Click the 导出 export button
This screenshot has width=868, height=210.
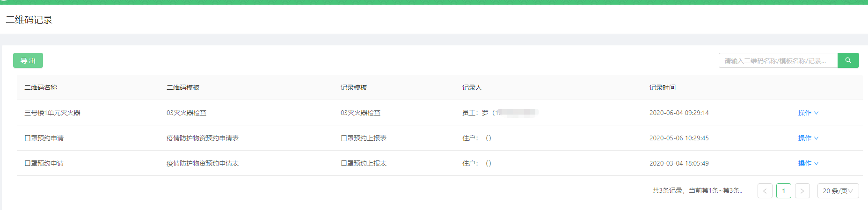coord(28,60)
